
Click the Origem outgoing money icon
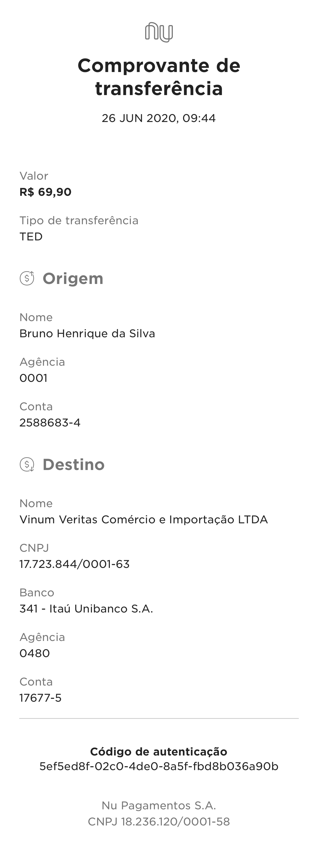pos(27,278)
